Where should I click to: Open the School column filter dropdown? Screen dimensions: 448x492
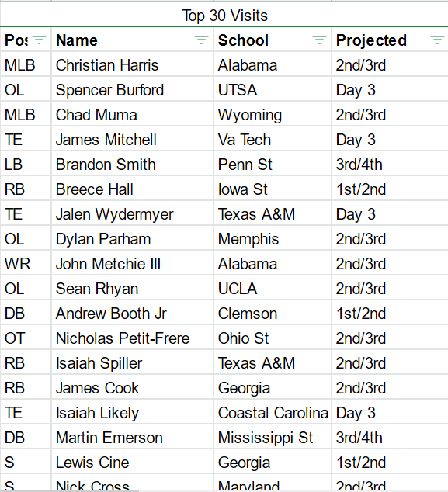coord(319,40)
